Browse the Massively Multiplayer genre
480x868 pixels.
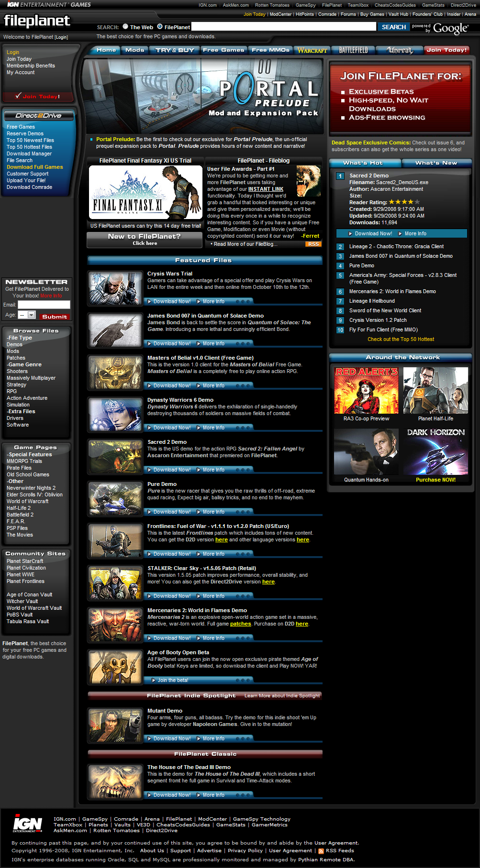31,378
